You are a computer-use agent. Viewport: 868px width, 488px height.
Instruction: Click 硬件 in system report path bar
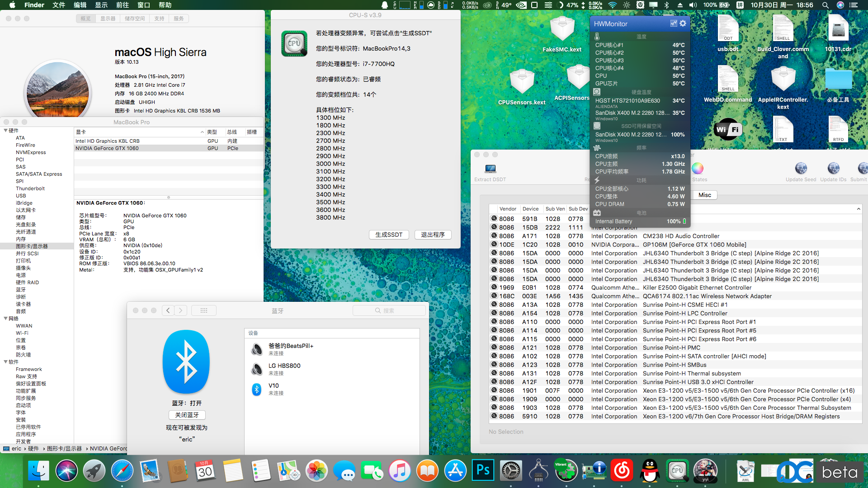(x=33, y=449)
